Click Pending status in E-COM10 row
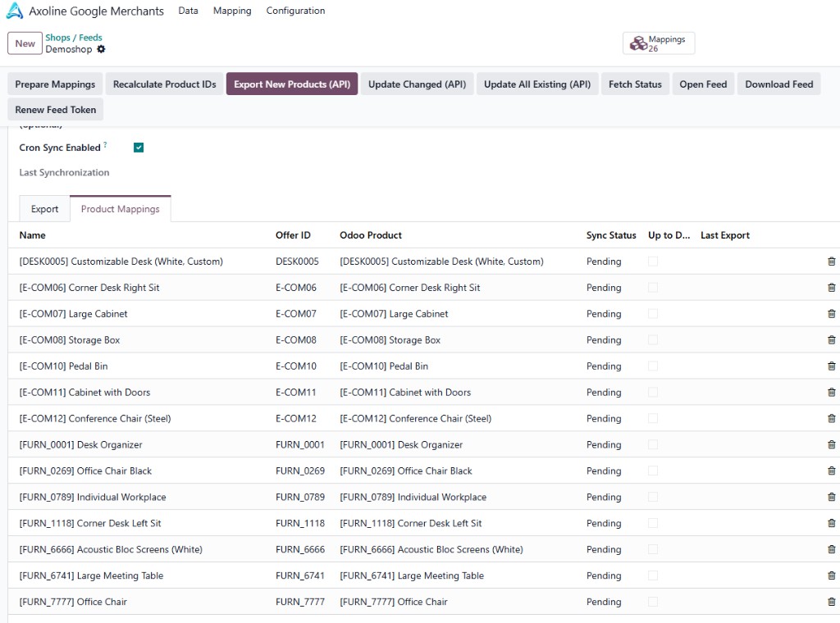The height and width of the screenshot is (623, 840). pos(604,366)
